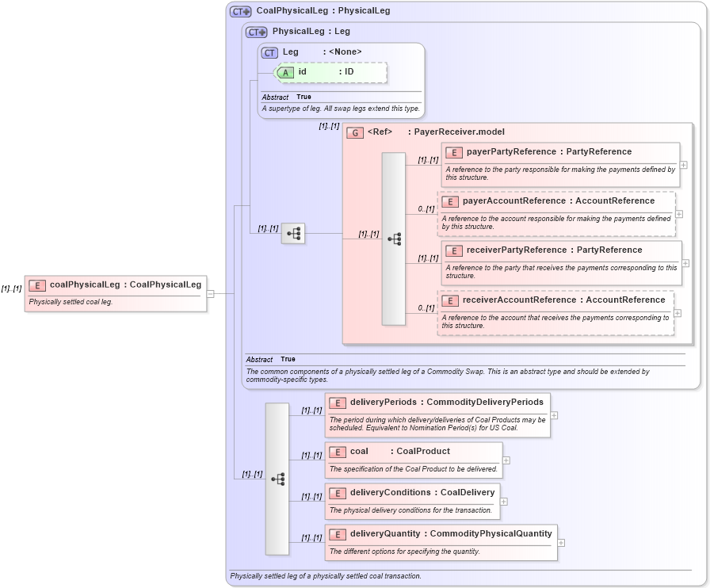The width and height of the screenshot is (710, 588).
Task: Click the sequence compositor inside PayerReceiver.model group
Action: click(394, 239)
